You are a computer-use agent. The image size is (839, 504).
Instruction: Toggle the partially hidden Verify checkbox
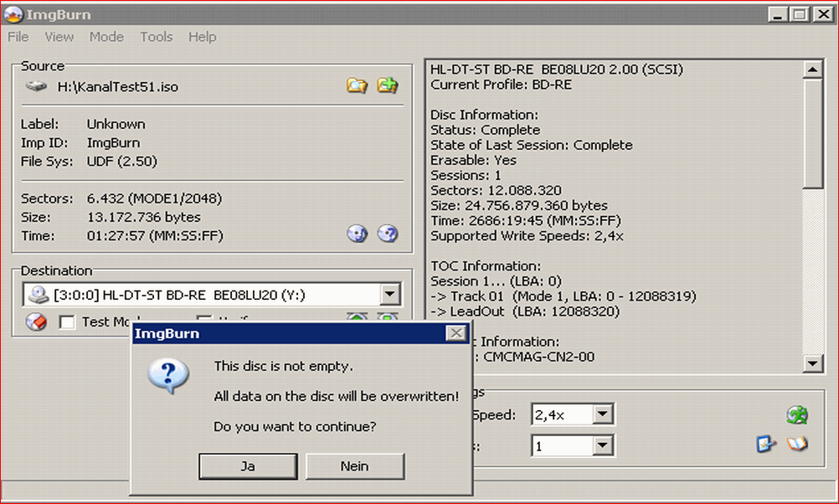(203, 321)
